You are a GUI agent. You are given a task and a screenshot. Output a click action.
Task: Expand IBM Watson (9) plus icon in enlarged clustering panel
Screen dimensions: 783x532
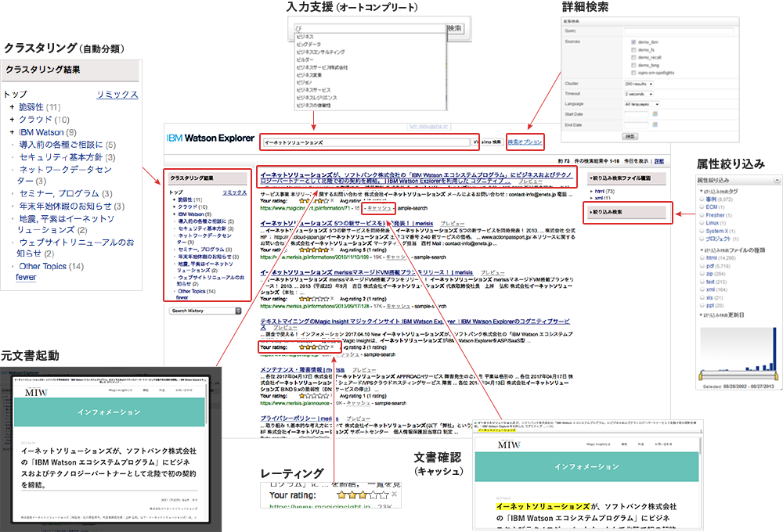point(12,132)
